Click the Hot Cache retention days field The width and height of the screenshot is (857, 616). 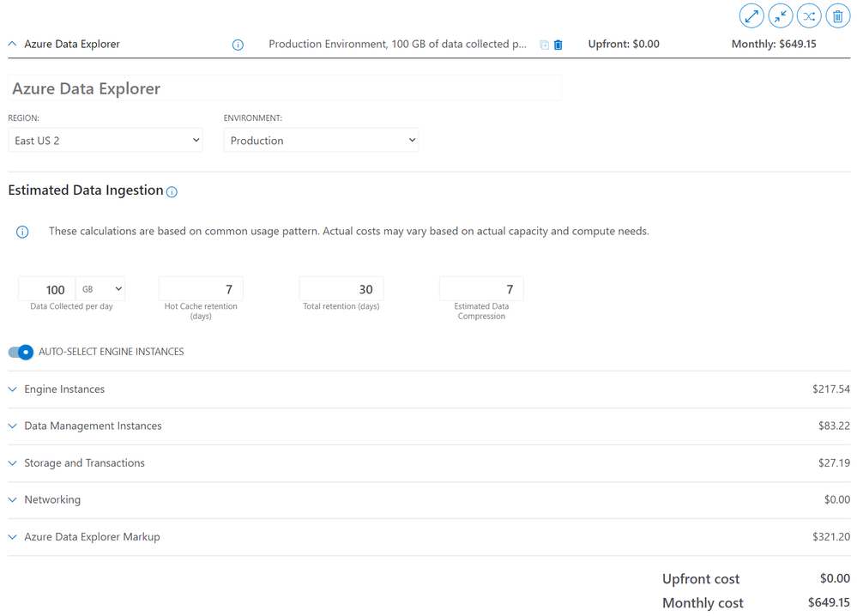tap(201, 288)
